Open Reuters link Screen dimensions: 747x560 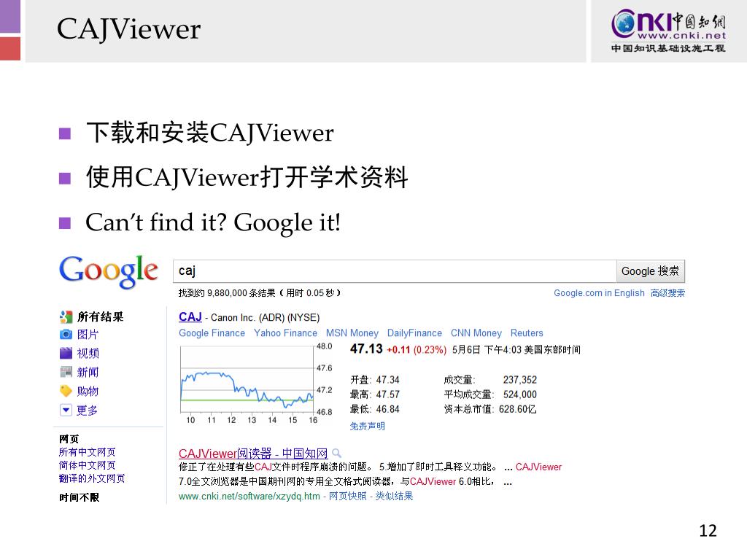point(527,332)
